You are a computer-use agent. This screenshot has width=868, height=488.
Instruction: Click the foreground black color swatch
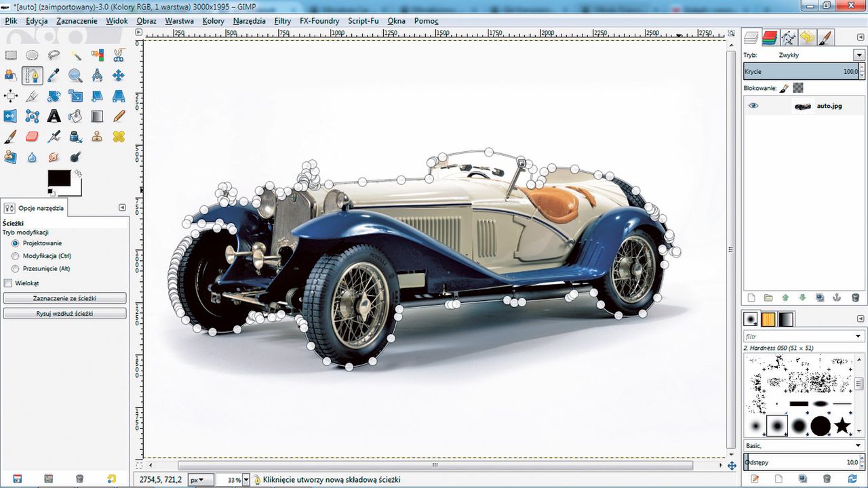click(58, 178)
